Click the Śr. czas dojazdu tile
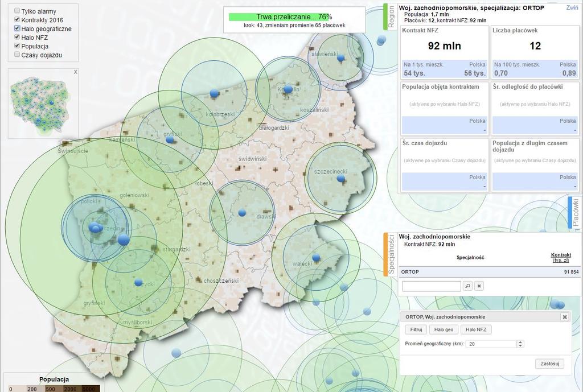Viewport: 583px width, 392px height. [445, 165]
